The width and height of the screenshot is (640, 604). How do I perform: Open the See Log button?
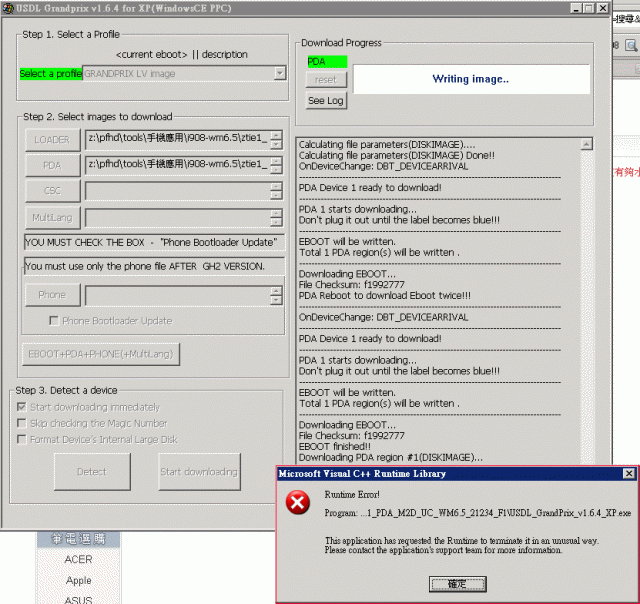[326, 100]
